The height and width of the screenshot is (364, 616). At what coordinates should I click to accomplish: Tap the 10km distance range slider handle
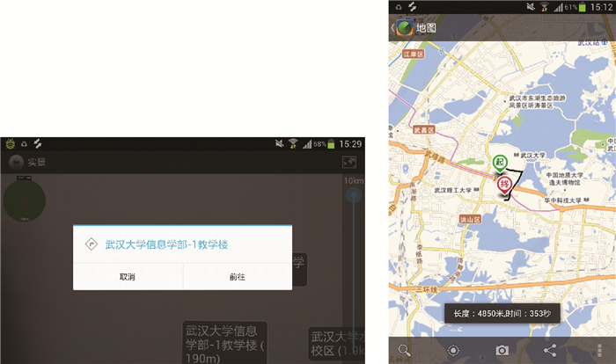pyautogui.click(x=354, y=195)
